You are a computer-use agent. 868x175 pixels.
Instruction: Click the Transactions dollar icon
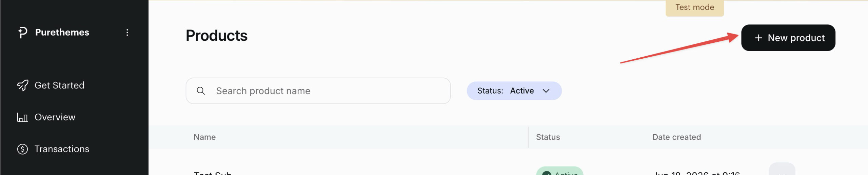click(x=22, y=149)
